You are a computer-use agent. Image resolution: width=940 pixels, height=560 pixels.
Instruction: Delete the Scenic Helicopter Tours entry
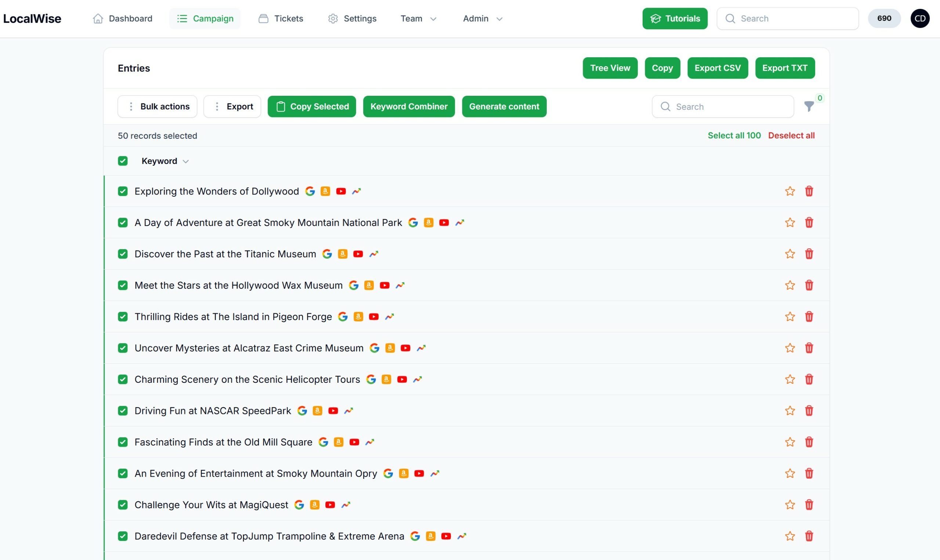(x=809, y=379)
